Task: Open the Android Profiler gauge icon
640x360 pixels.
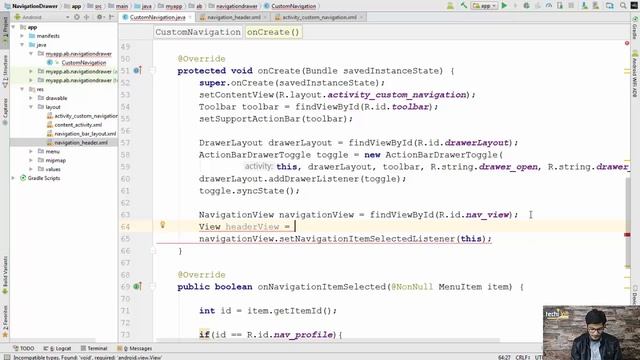Action: 549,6
